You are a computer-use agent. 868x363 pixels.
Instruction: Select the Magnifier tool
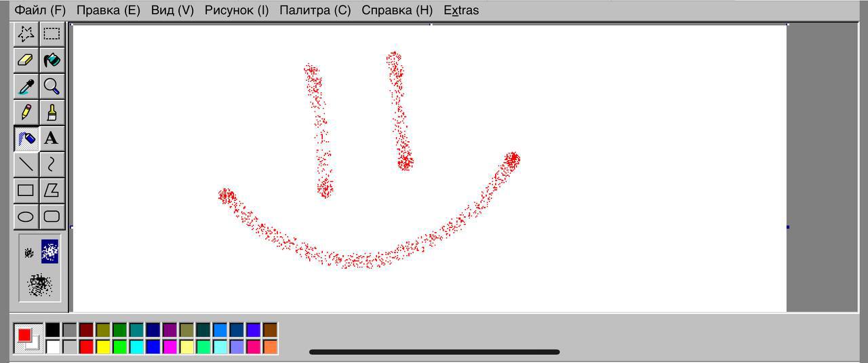[52, 86]
